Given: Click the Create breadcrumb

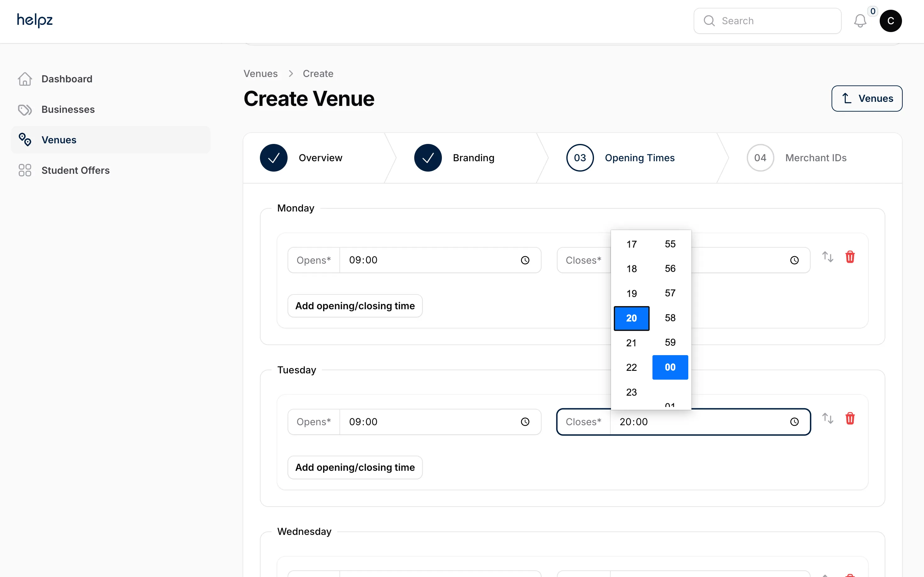Looking at the screenshot, I should (318, 74).
